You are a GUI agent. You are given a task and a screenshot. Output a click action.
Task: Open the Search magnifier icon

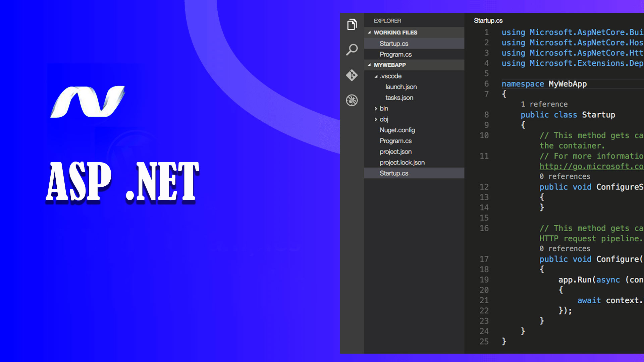click(x=352, y=50)
